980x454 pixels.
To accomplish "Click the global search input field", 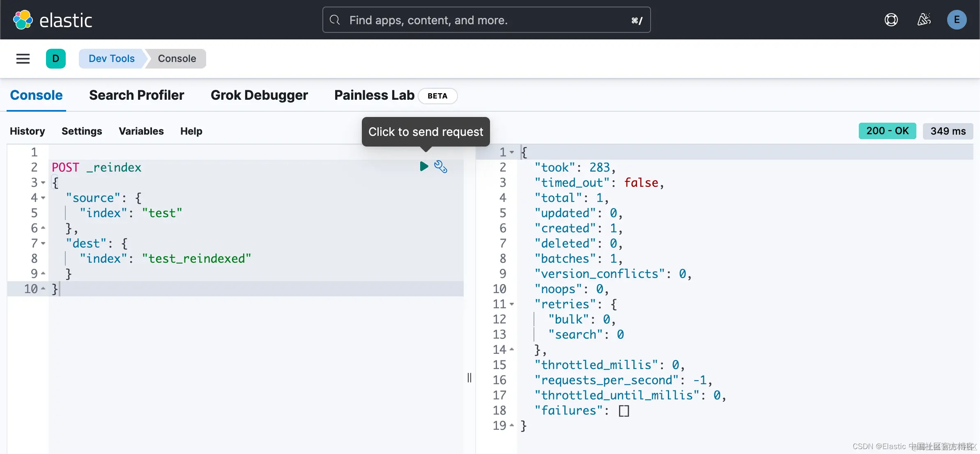I will click(486, 20).
